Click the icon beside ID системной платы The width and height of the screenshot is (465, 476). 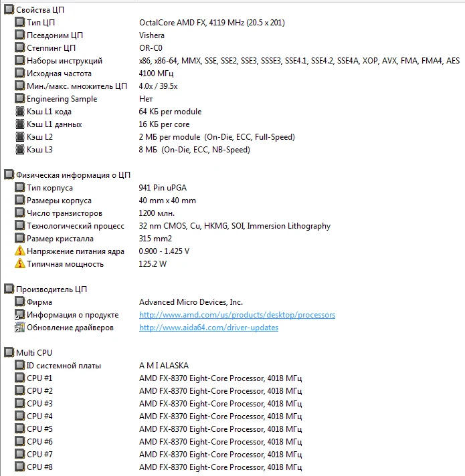pos(19,366)
